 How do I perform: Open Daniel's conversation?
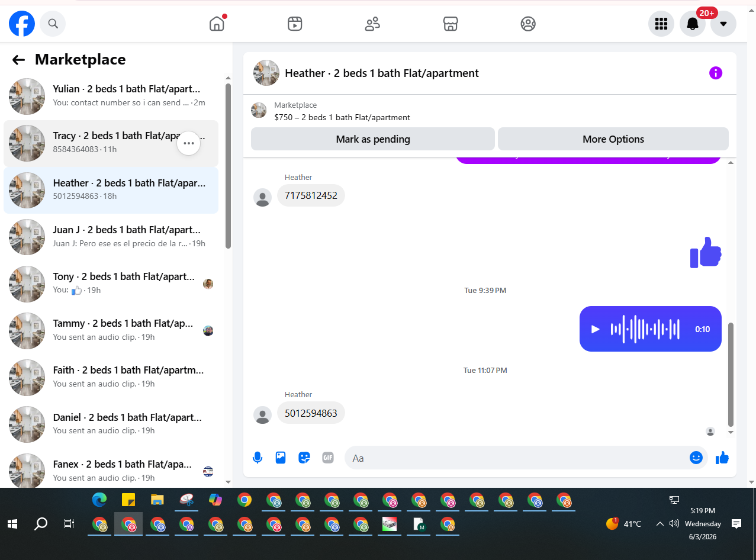click(x=111, y=424)
